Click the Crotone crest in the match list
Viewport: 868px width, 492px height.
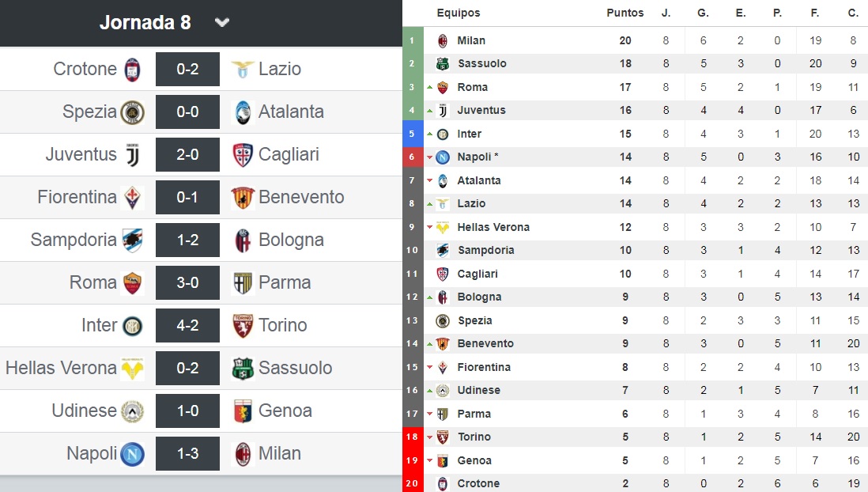click(x=132, y=70)
